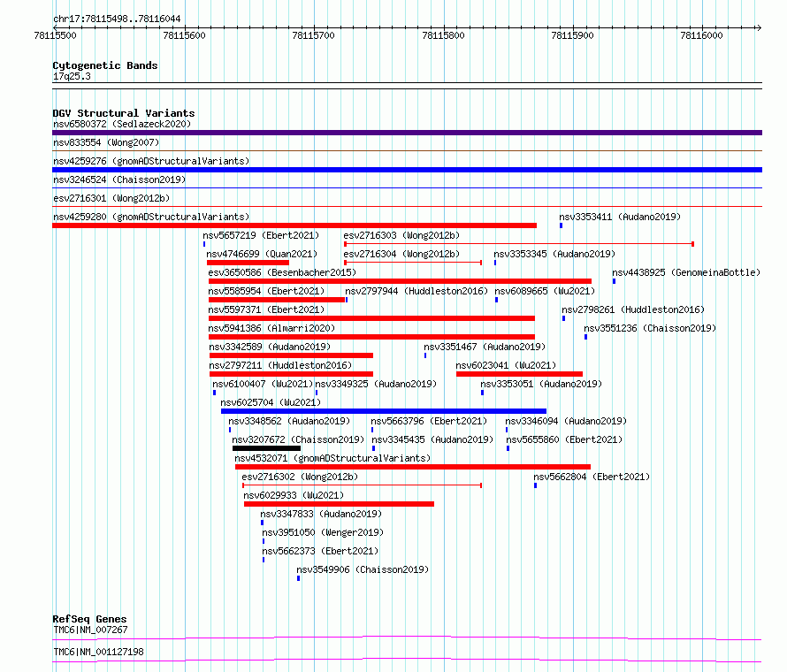
Task: Click the nsv3349325 (Audano2019) label
Action: point(376,384)
